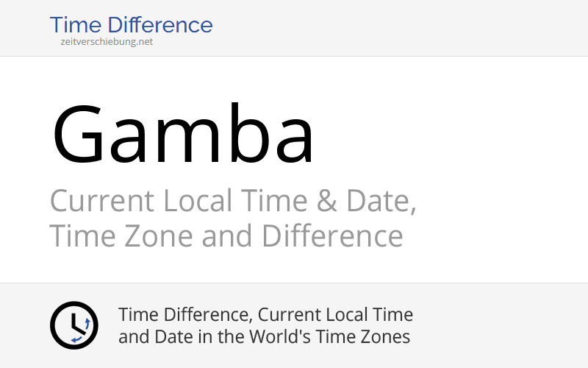
Task: Open the Time Difference site logo
Action: click(x=131, y=25)
